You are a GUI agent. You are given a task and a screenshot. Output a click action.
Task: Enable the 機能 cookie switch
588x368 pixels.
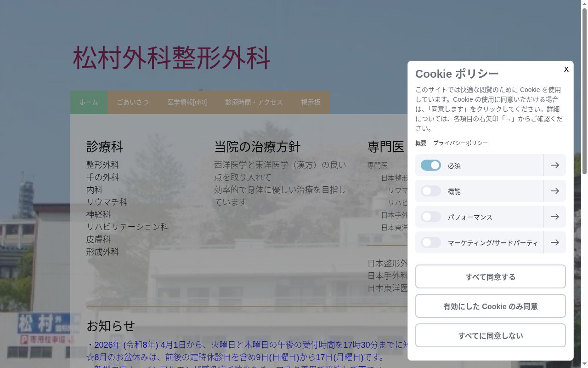pyautogui.click(x=431, y=191)
